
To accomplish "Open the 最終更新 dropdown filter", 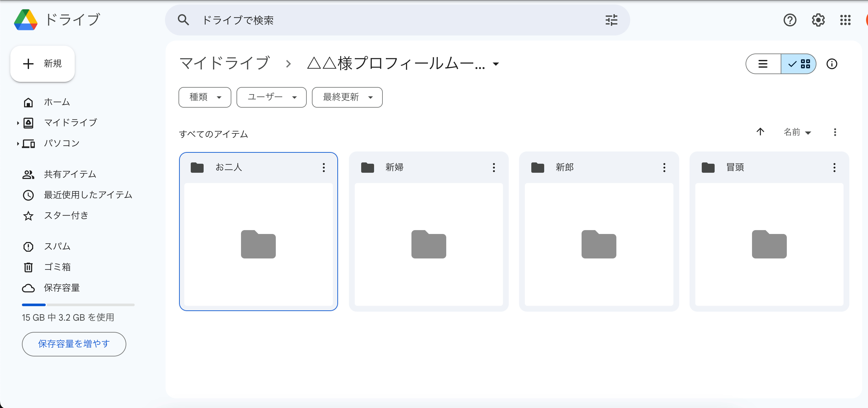I will (x=347, y=97).
